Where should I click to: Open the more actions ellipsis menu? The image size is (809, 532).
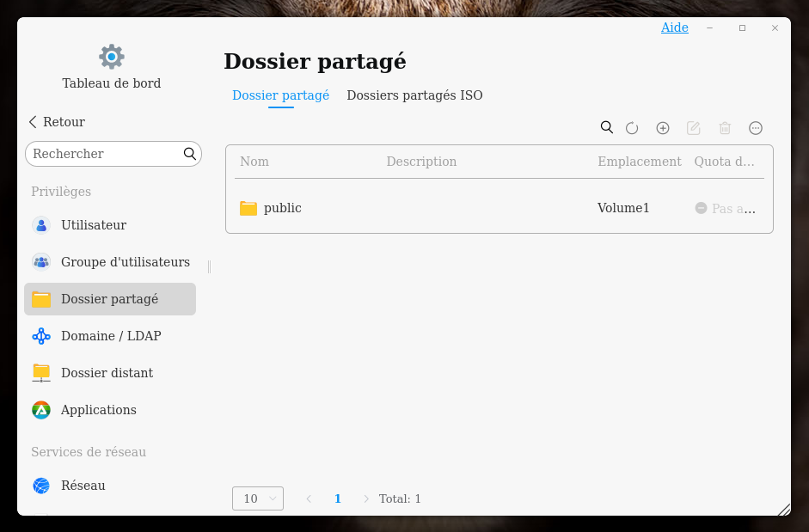coord(756,128)
